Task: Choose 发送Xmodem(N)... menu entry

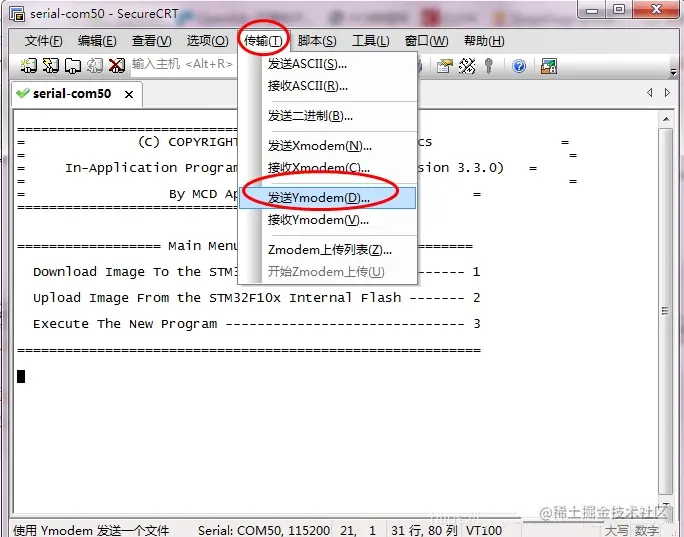Action: 328,146
